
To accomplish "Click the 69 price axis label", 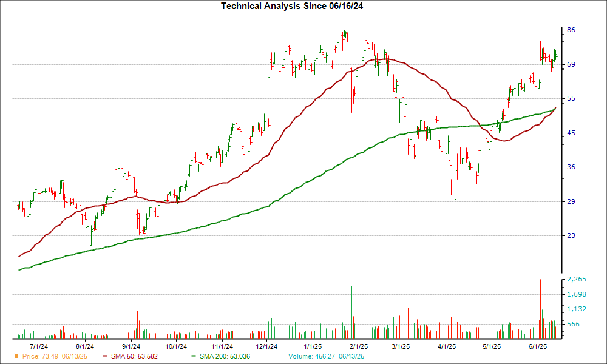I will point(571,64).
